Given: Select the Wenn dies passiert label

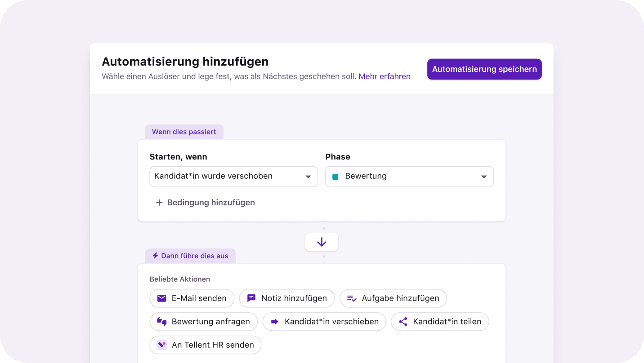Looking at the screenshot, I should (x=184, y=132).
